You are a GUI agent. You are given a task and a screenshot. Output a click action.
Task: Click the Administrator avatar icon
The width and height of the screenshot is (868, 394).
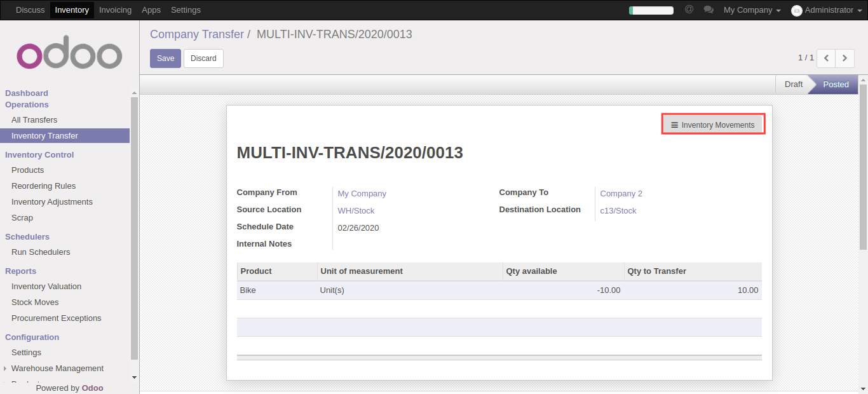click(797, 10)
